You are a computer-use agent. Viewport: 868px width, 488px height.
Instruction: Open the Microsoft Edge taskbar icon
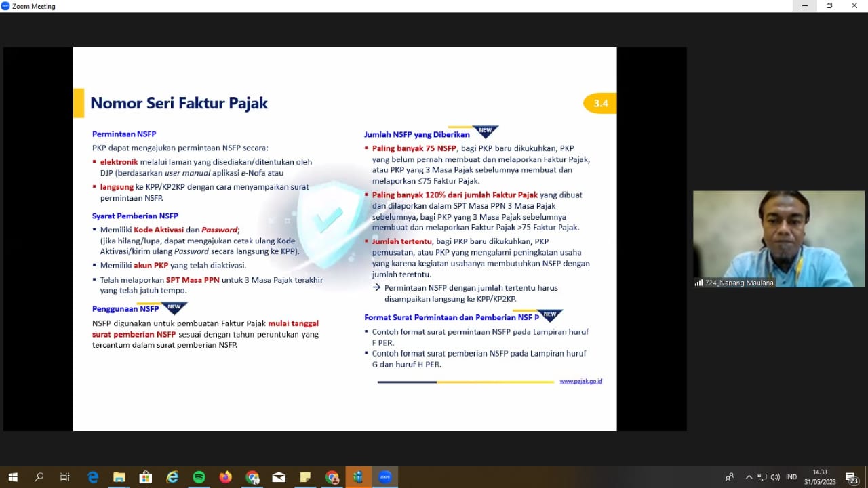coord(93,477)
